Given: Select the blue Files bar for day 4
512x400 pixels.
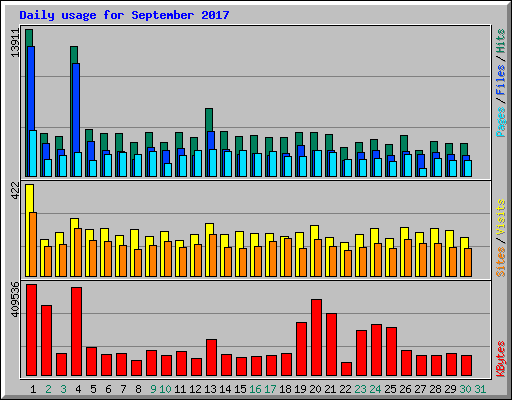Looking at the screenshot, I should click(x=76, y=107).
